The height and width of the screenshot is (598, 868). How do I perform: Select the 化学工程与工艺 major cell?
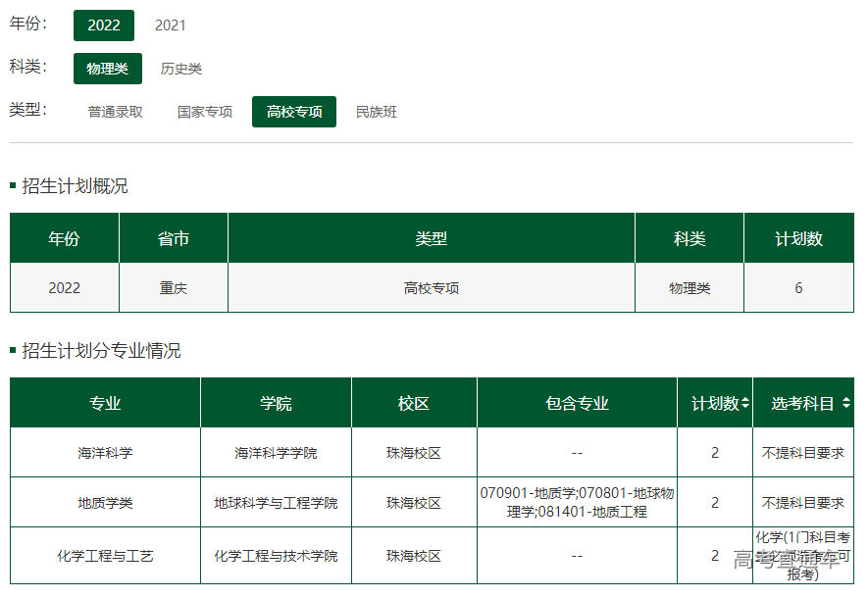(x=105, y=556)
